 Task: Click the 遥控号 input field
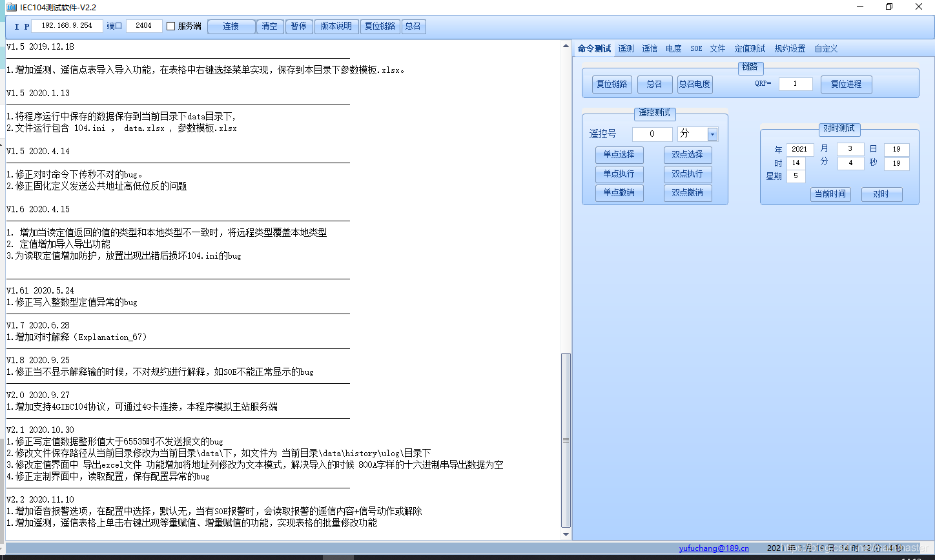tap(652, 134)
